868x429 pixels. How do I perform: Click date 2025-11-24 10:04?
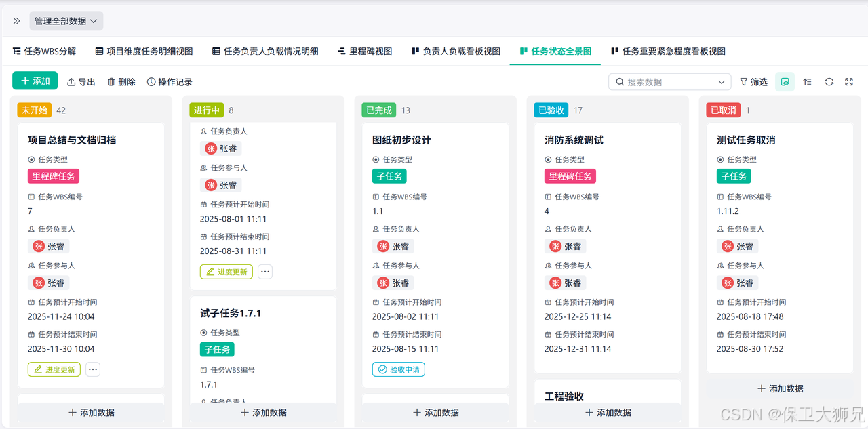click(x=61, y=316)
